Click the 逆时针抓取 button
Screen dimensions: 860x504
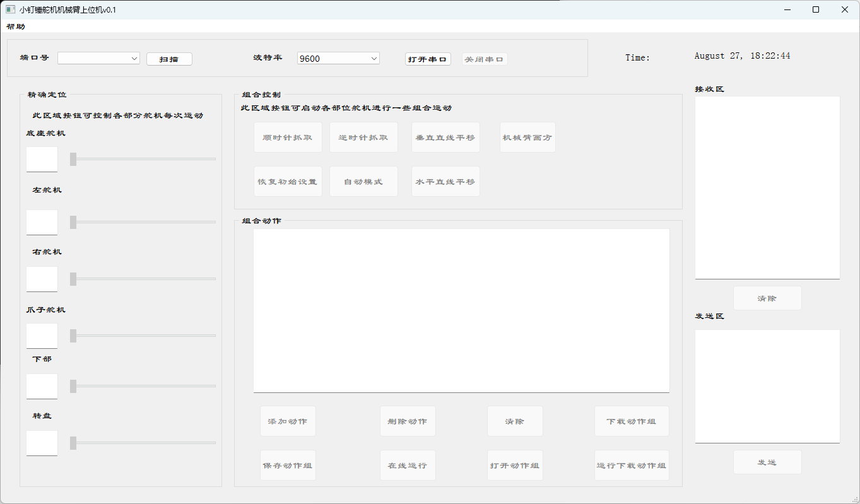point(363,138)
